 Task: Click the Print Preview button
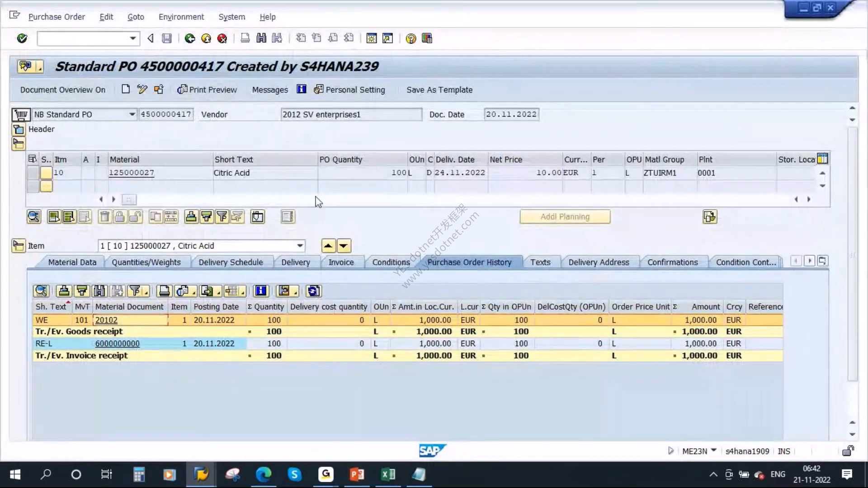[207, 89]
